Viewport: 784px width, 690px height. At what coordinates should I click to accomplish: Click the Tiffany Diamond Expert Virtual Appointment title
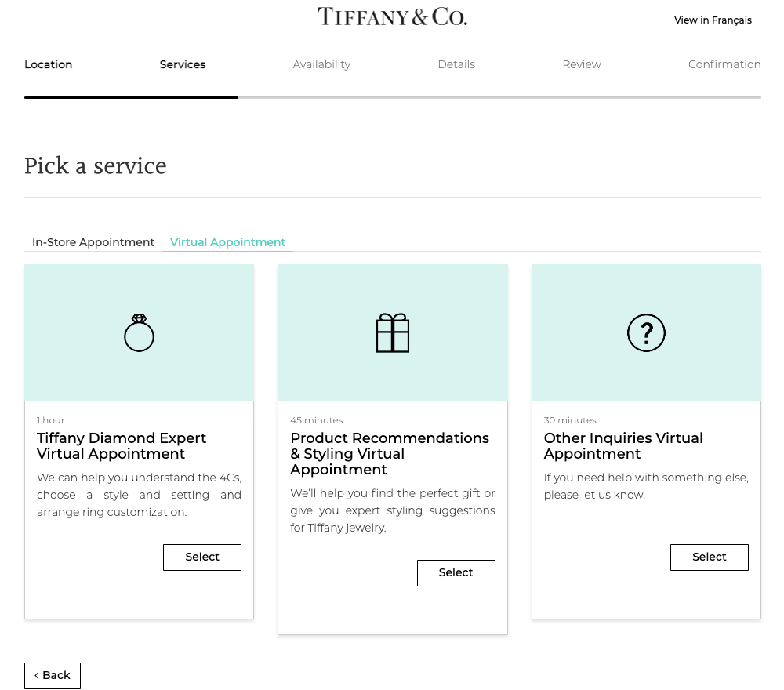pyautogui.click(x=122, y=446)
